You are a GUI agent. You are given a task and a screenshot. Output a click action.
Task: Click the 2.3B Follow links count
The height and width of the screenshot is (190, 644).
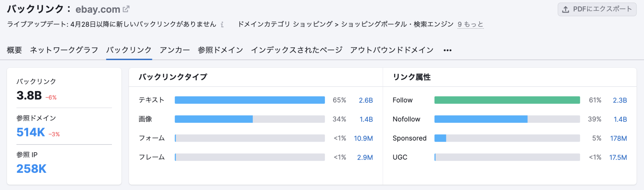[x=620, y=100]
